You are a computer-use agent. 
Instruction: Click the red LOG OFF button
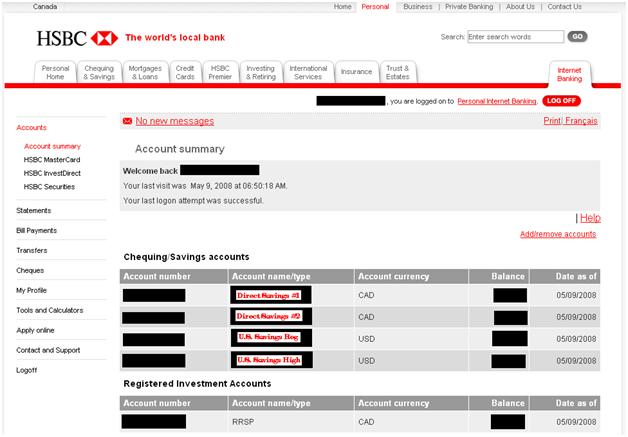pos(561,101)
